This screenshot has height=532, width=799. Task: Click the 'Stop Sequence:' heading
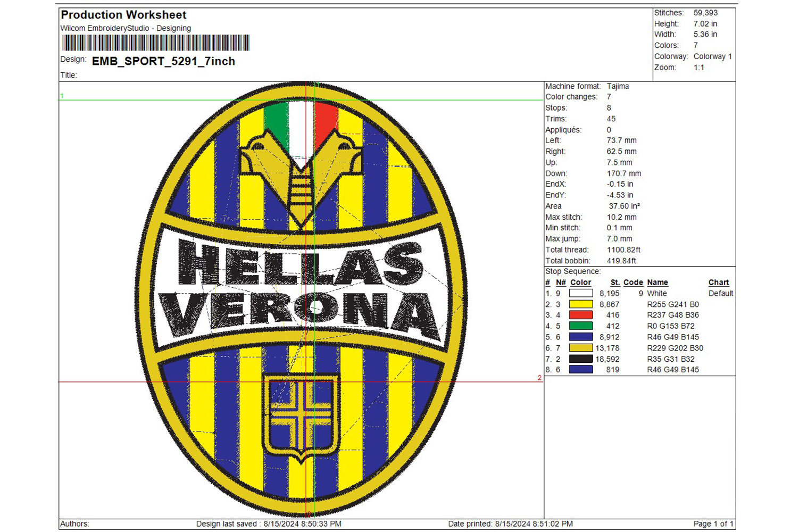572,271
